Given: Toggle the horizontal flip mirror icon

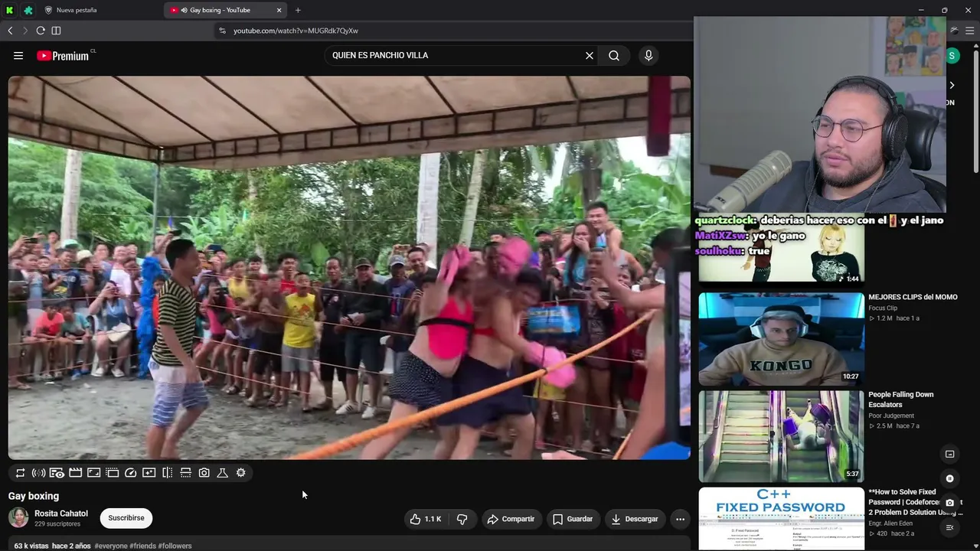Looking at the screenshot, I should pos(167,473).
